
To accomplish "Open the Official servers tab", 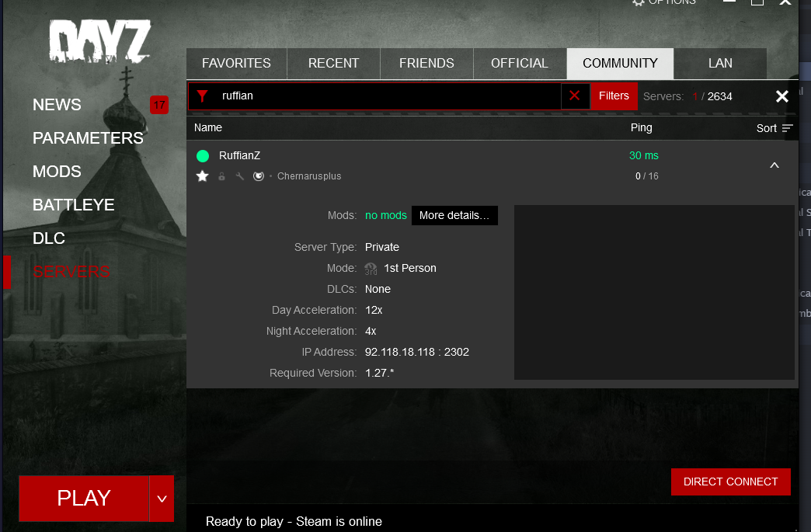I will [x=520, y=63].
